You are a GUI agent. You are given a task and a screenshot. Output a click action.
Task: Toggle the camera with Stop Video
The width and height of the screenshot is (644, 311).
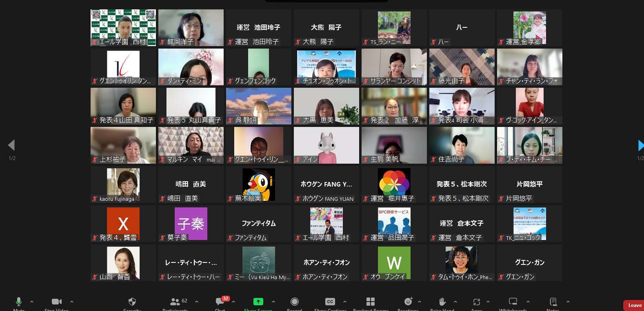[56, 302]
